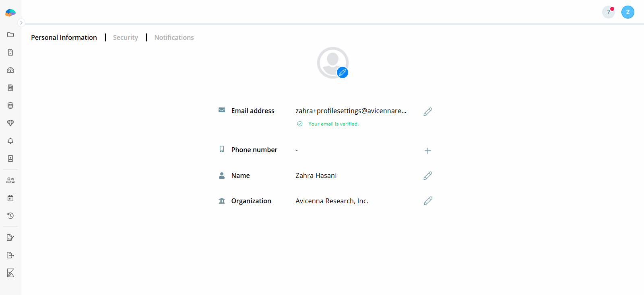This screenshot has width=644, height=295.
Task: Click the dashboard gauge sidebar icon
Action: [10, 70]
